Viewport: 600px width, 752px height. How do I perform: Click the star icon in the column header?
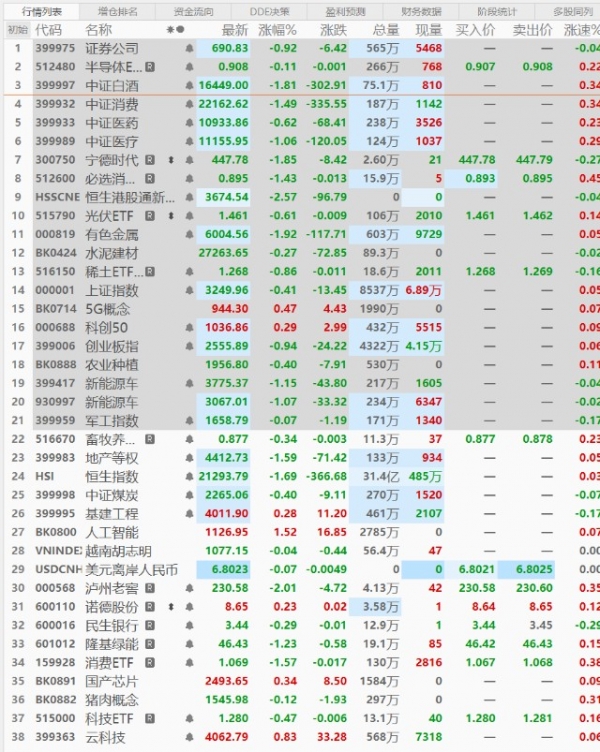point(171,30)
